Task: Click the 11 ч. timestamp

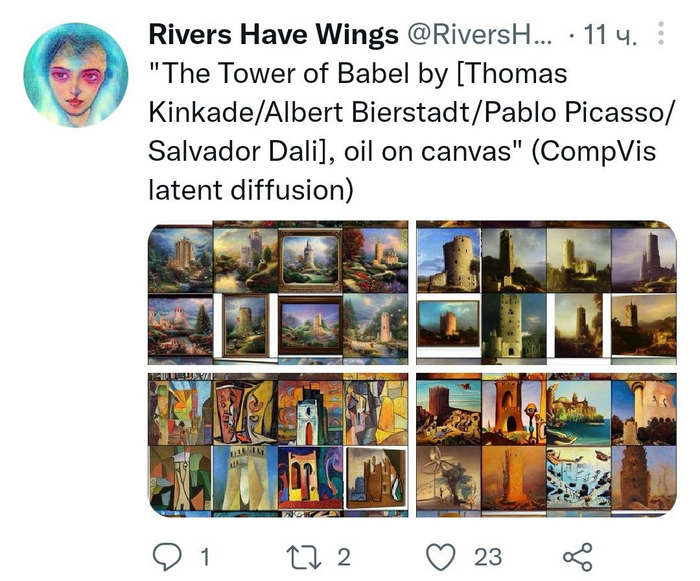Action: pyautogui.click(x=610, y=34)
